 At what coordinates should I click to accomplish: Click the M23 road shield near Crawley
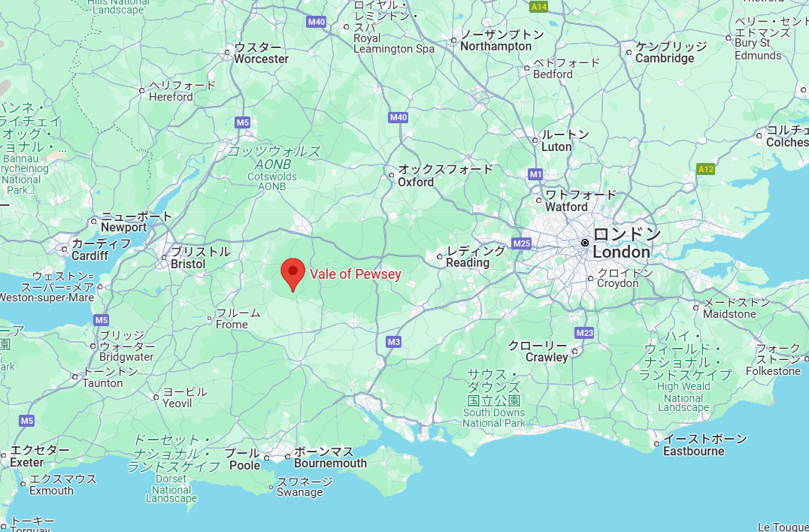[584, 333]
